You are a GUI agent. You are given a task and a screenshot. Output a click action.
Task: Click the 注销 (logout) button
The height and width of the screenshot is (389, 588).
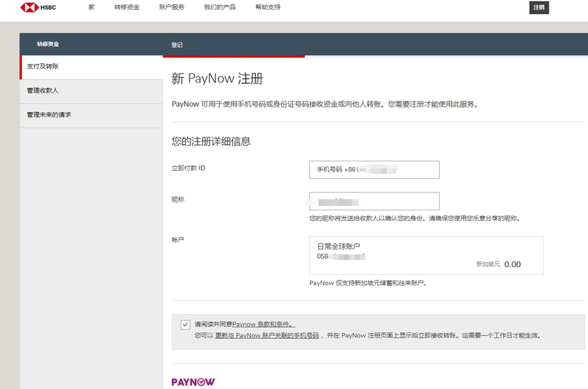click(x=539, y=8)
